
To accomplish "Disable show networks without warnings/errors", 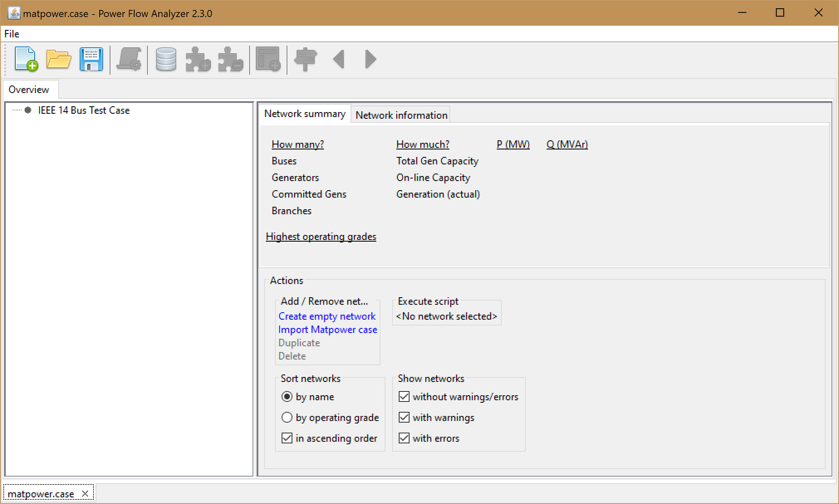I will 404,396.
